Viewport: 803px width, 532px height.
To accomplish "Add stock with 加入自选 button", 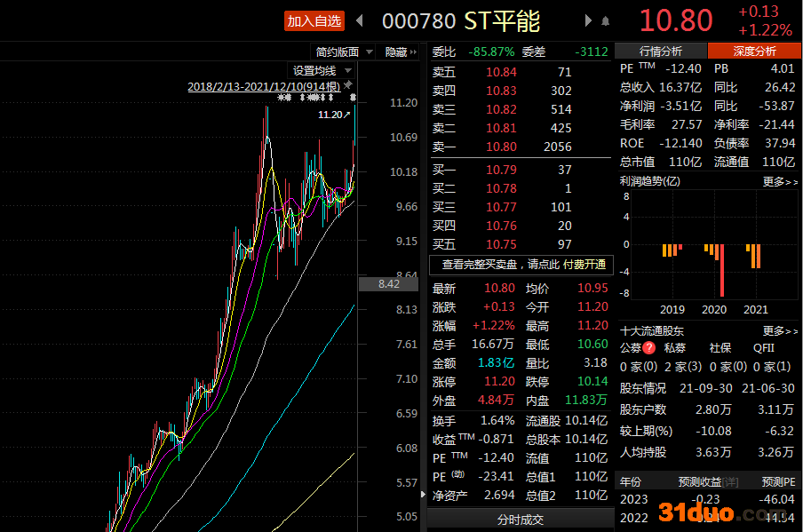I will (314, 20).
